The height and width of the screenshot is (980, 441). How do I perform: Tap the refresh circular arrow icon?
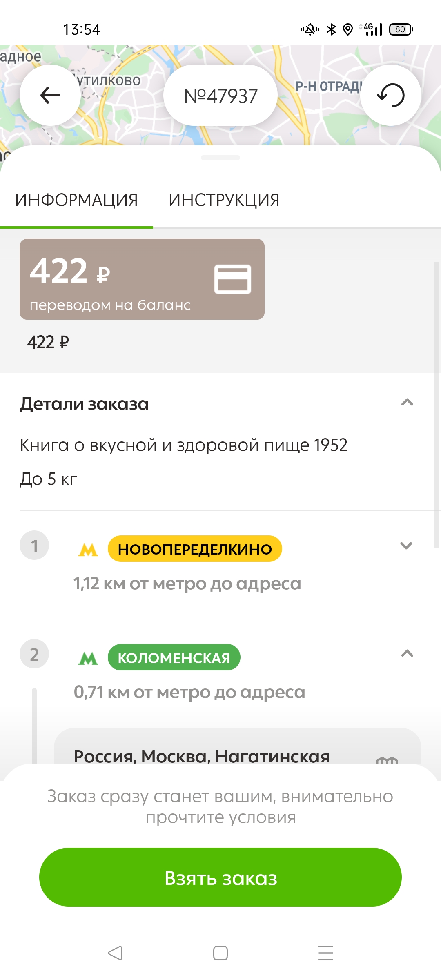tap(391, 95)
